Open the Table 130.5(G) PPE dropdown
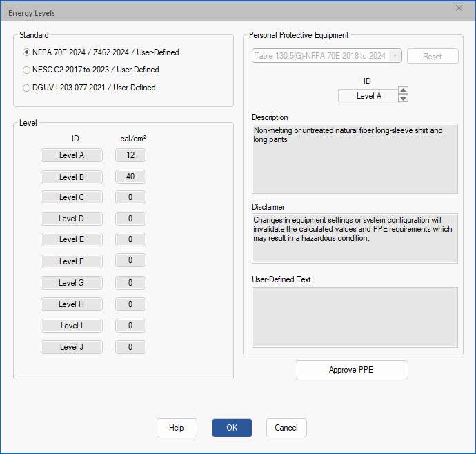The image size is (476, 454). coord(326,56)
